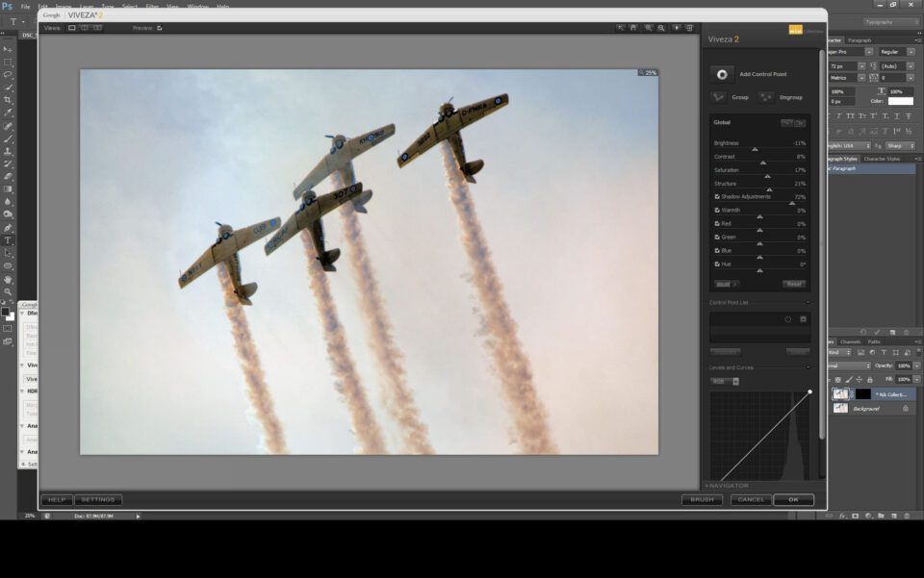Open the font style Regular dropdown
The width and height of the screenshot is (924, 578).
[911, 52]
